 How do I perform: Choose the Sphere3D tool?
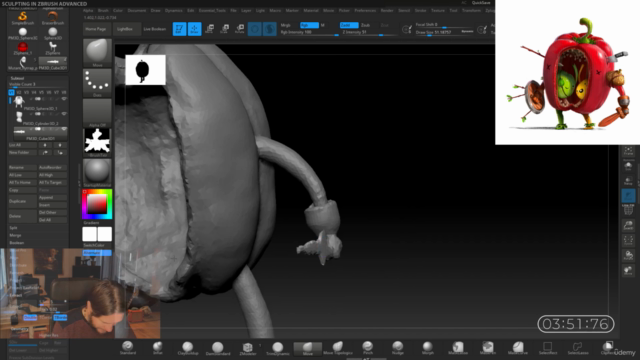53,33
